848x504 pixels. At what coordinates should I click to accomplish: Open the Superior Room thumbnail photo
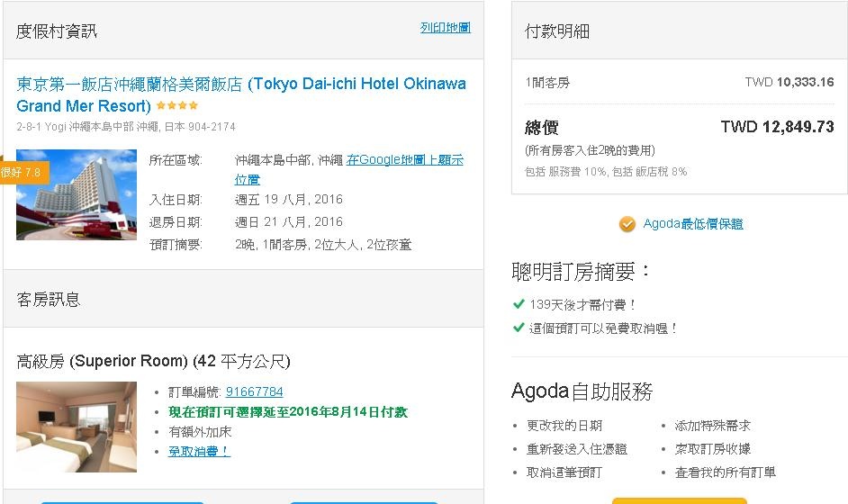pos(77,427)
